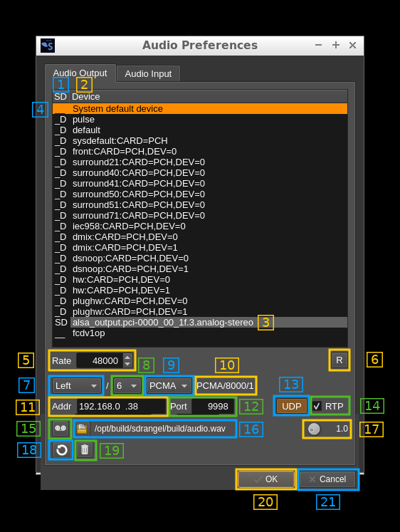Select the Audio Output tab
The height and width of the screenshot is (532, 400).
[x=80, y=73]
